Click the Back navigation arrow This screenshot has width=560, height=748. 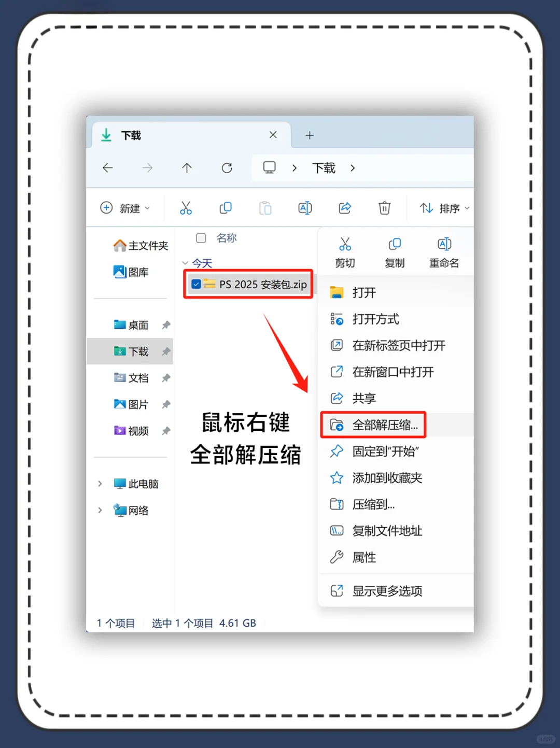107,168
